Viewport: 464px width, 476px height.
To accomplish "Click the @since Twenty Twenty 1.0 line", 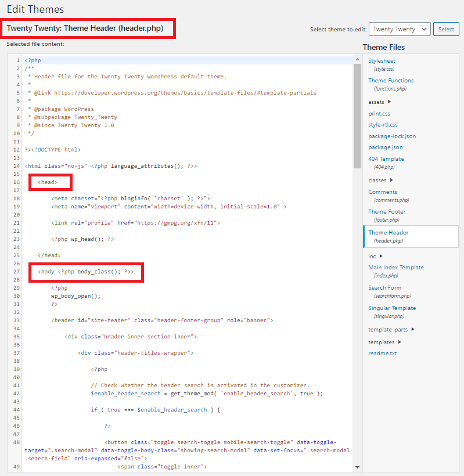I will click(x=71, y=125).
